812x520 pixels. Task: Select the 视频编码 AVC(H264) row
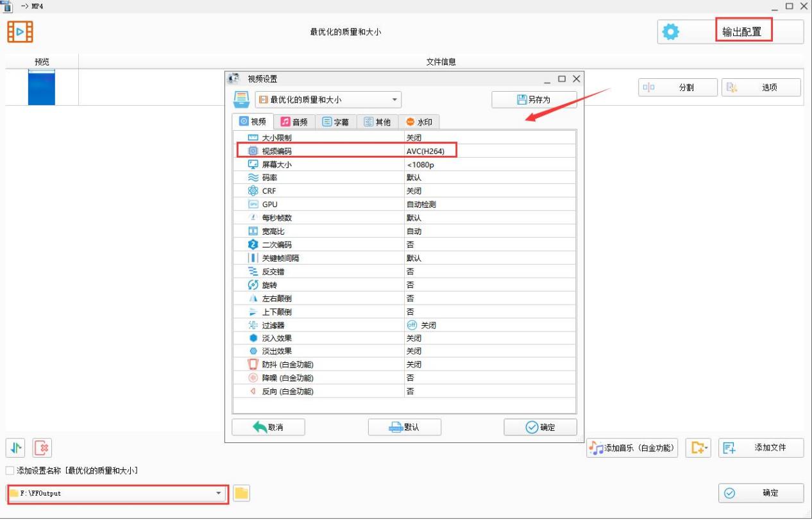pos(346,151)
